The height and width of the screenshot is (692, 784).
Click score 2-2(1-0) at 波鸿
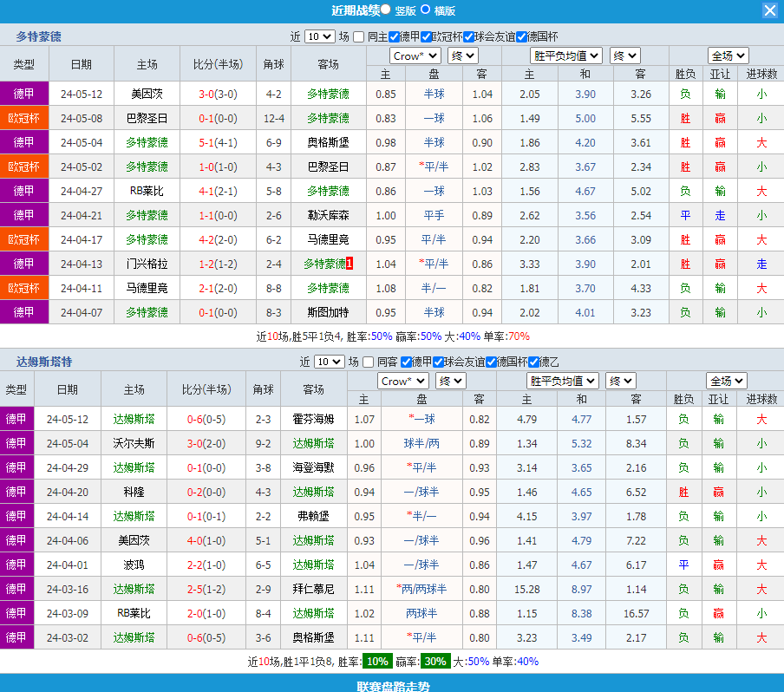pyautogui.click(x=206, y=565)
